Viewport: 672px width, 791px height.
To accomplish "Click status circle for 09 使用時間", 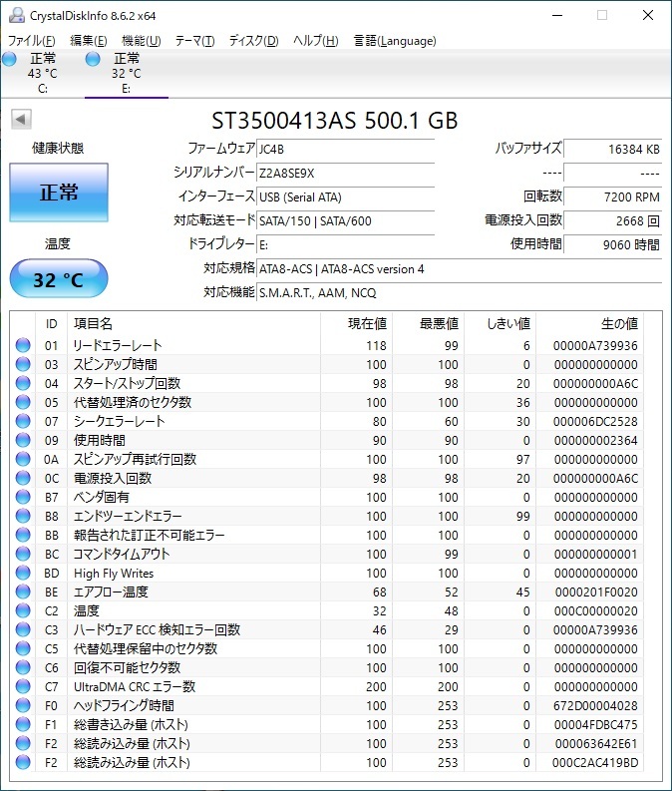I will tap(23, 440).
